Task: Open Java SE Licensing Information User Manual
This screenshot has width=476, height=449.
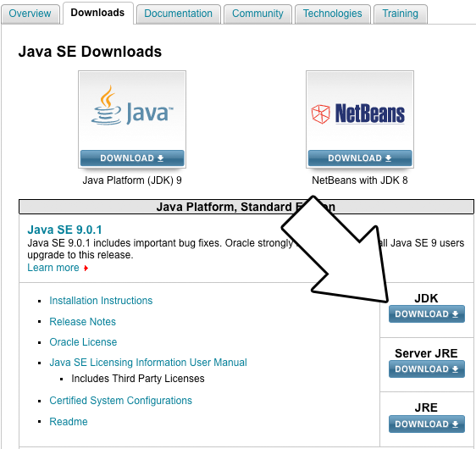Action: coord(148,363)
